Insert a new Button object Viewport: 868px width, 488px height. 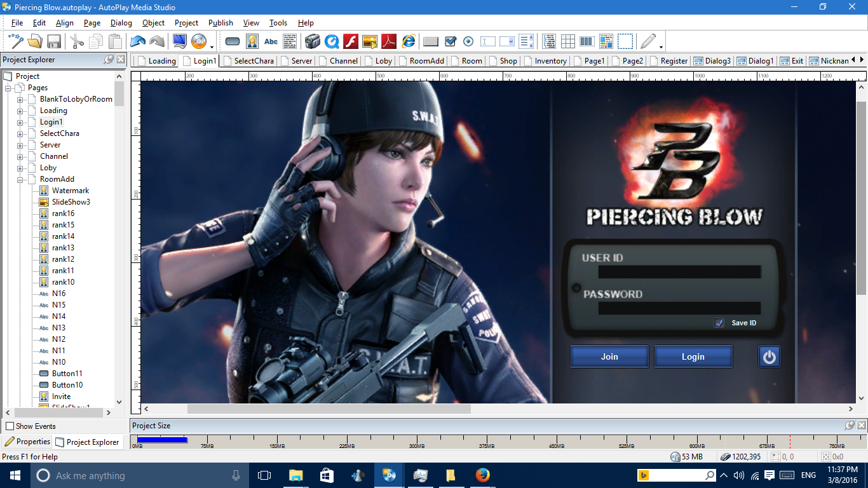(233, 42)
